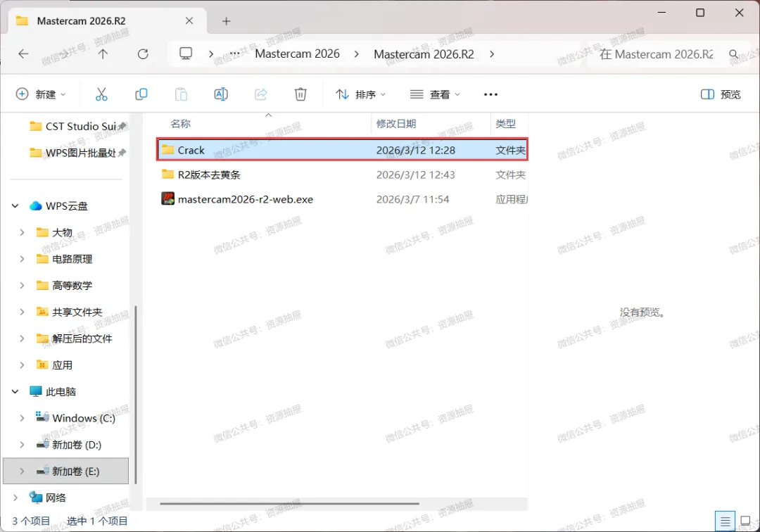Click the Copy icon in toolbar
Viewport: 760px width, 532px height.
[x=141, y=94]
